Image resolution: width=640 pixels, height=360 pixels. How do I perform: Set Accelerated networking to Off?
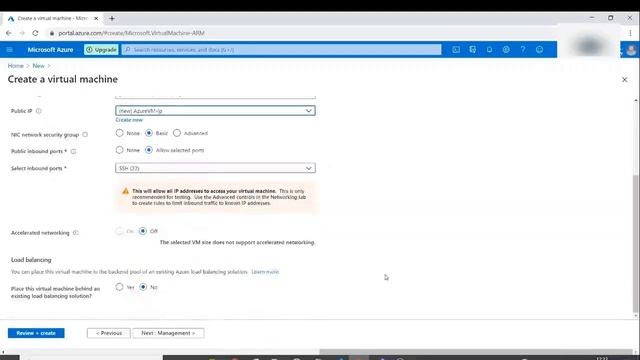point(142,231)
